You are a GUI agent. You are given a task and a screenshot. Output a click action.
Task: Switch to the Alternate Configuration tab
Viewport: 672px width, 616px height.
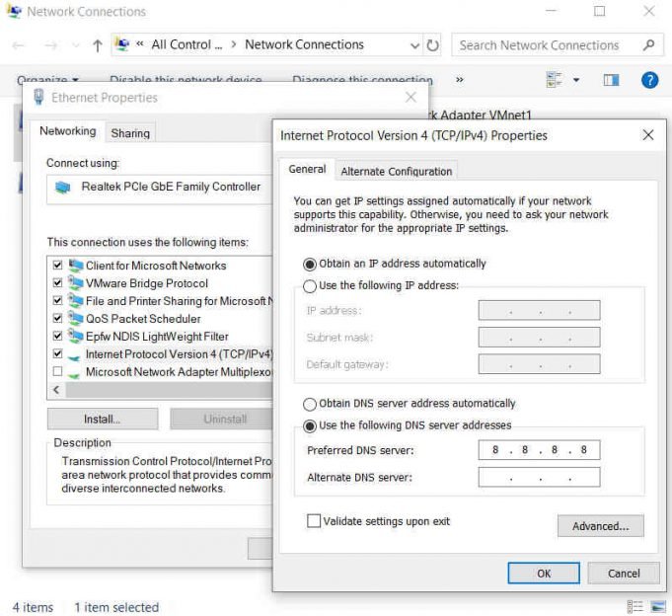tap(397, 172)
